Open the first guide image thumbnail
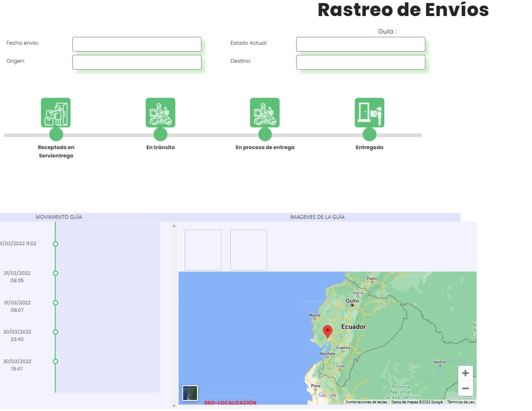 [x=203, y=250]
